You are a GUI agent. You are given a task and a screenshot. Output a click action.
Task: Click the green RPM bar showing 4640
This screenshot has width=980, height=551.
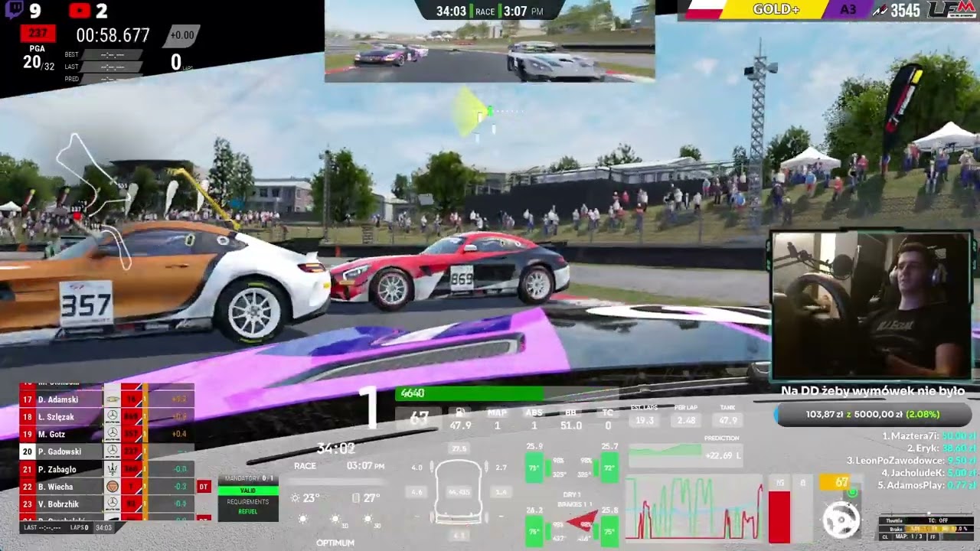[x=469, y=393]
